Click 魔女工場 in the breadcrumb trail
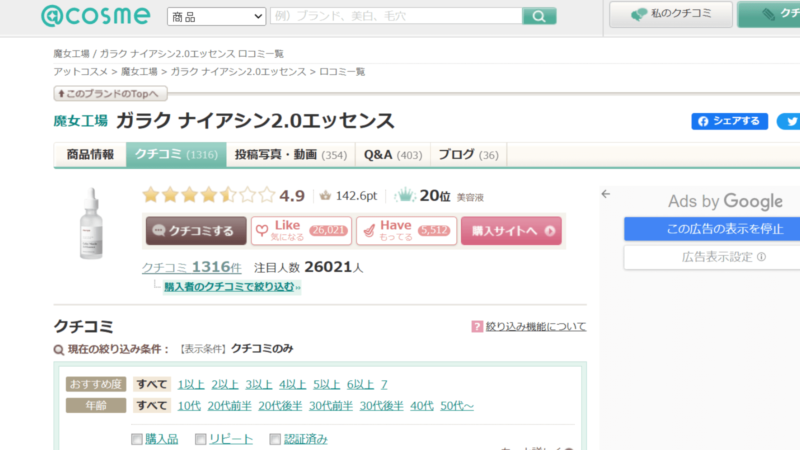Screen dimensions: 800x450 (139, 71)
